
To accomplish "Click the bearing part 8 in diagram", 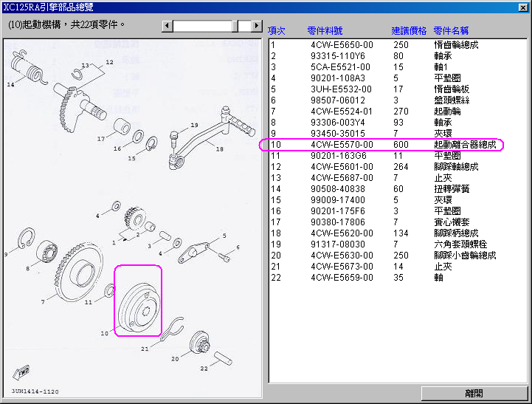I will tap(46, 251).
